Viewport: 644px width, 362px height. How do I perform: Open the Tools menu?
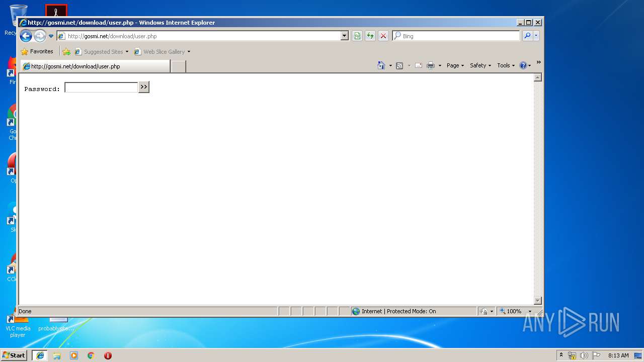click(506, 65)
